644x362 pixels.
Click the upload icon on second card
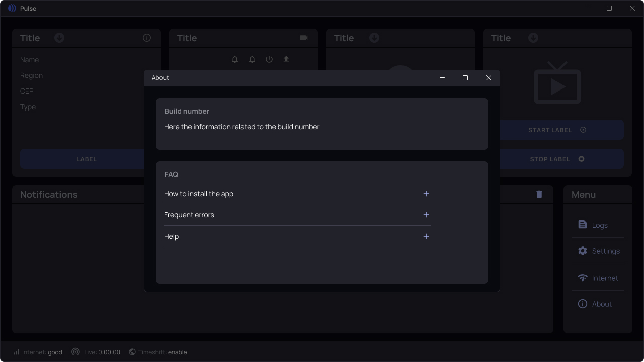point(286,59)
